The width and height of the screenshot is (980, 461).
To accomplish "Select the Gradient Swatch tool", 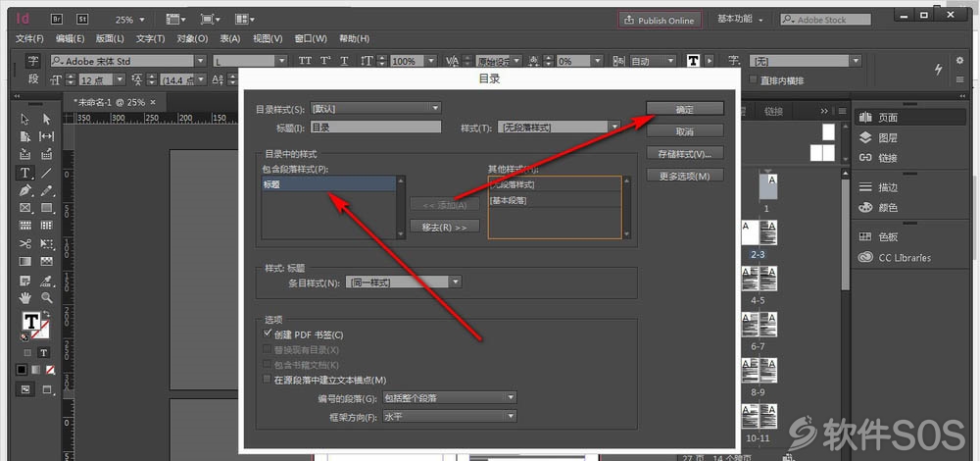I will coord(25,261).
